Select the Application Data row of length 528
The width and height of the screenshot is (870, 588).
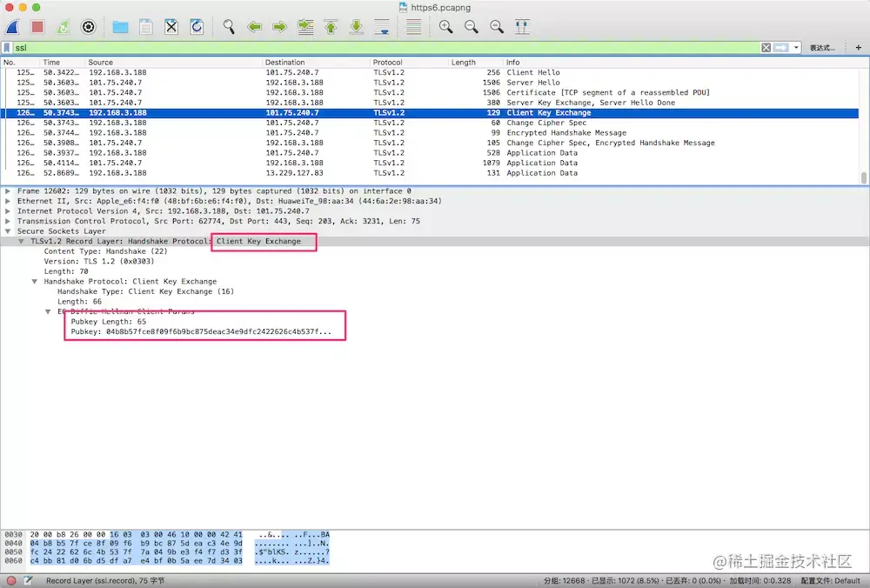coord(430,153)
